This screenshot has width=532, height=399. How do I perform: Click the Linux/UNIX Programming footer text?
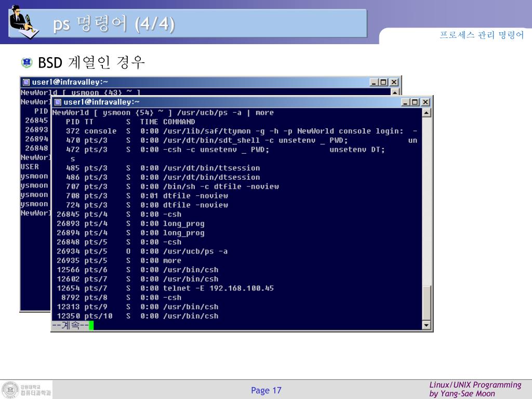tap(475, 385)
